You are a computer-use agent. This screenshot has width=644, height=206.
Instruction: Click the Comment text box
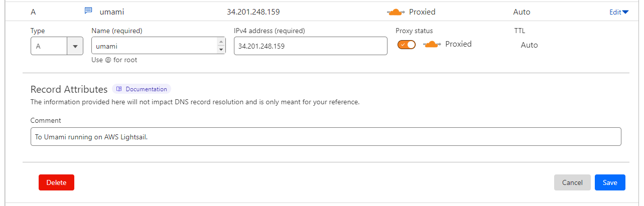pos(326,137)
